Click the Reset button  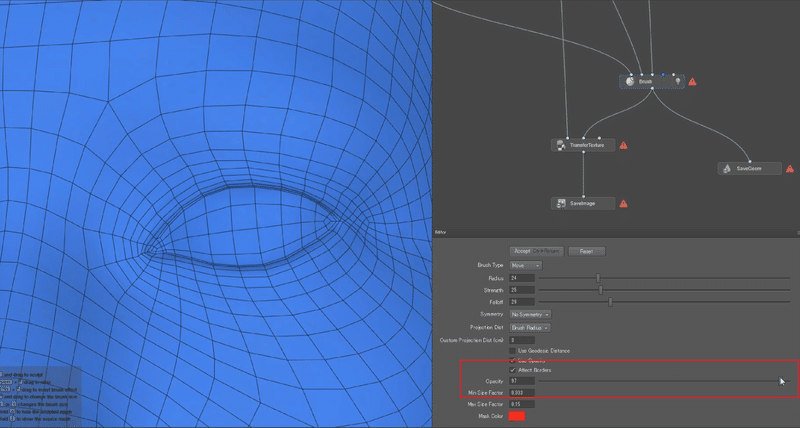587,251
